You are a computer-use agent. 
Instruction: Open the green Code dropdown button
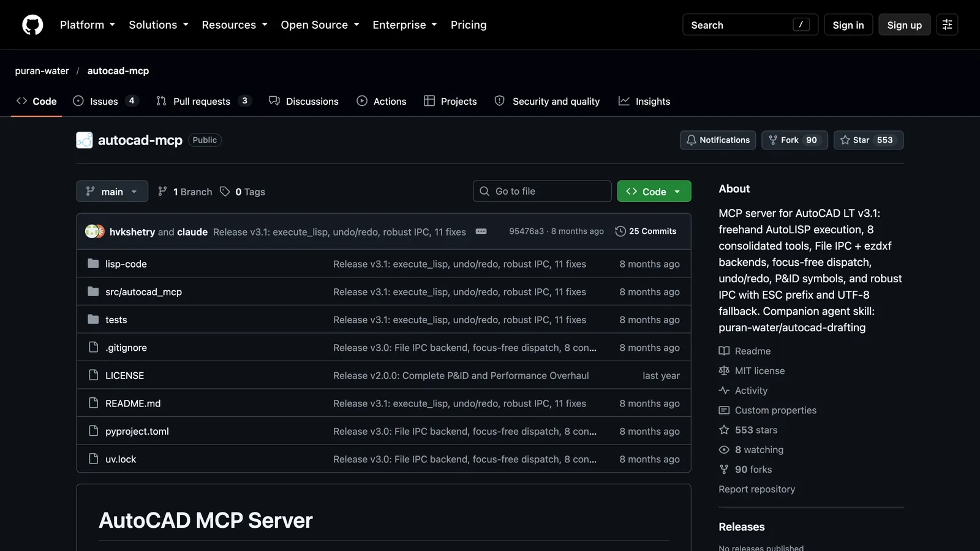pyautogui.click(x=654, y=191)
